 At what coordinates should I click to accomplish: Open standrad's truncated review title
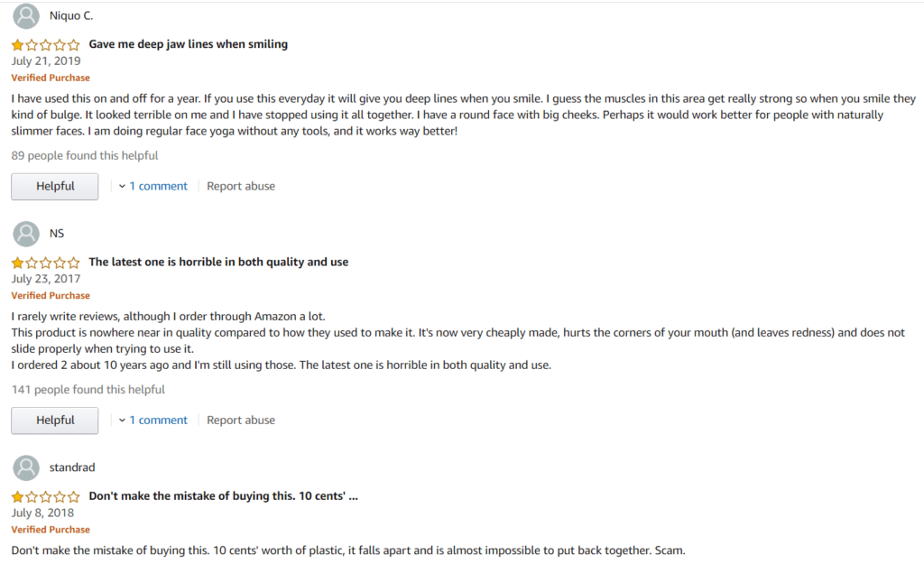223,495
